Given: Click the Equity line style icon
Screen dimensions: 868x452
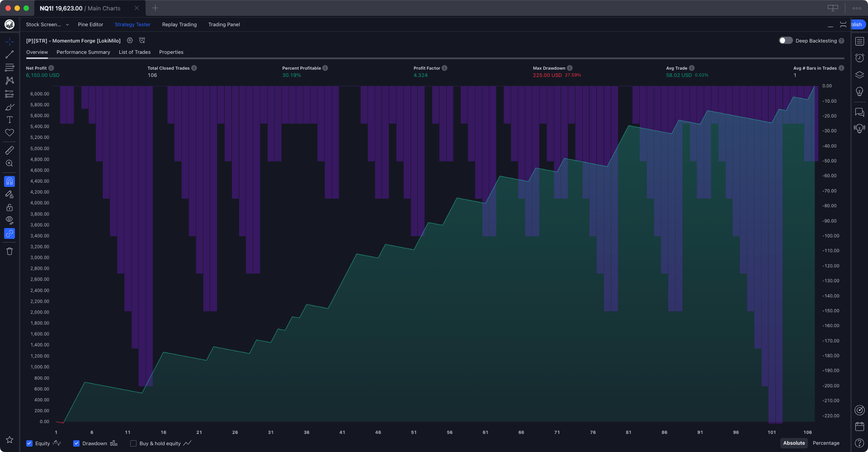Looking at the screenshot, I should point(57,443).
